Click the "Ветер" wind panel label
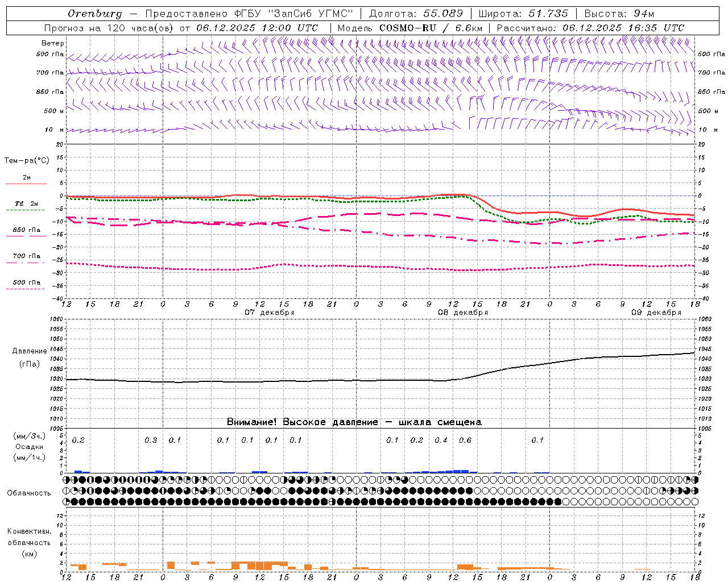The width and height of the screenshot is (728, 582). click(x=53, y=43)
